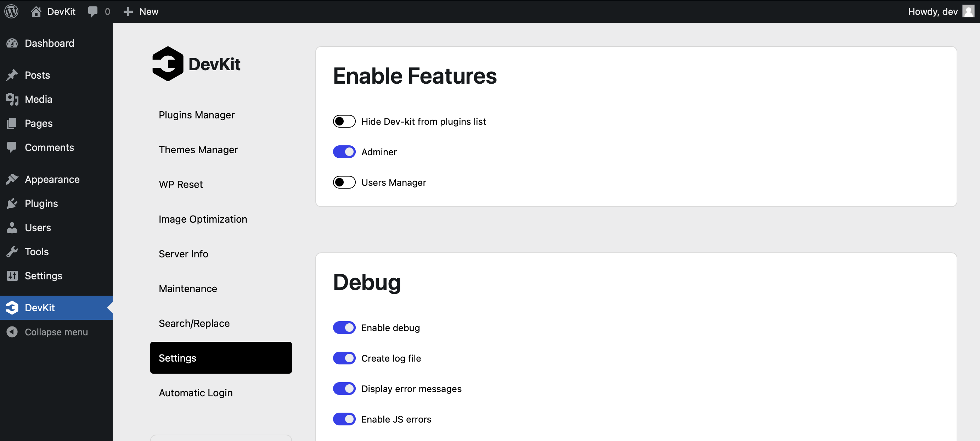Click the Appearance paintbrush icon
980x441 pixels.
click(x=12, y=179)
